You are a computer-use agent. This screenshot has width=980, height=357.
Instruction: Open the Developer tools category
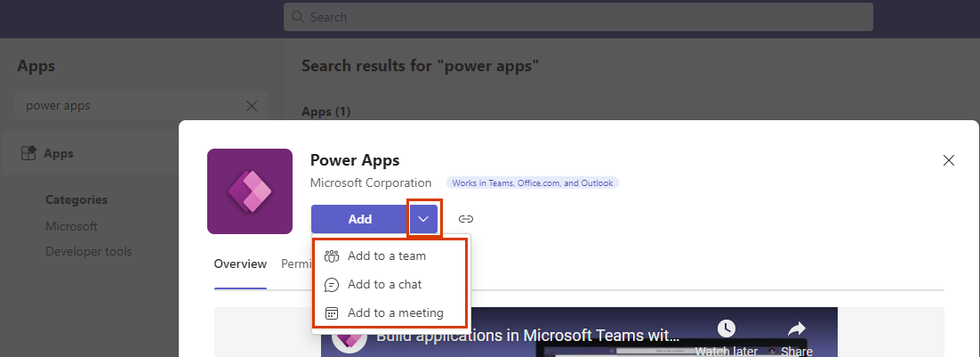click(89, 251)
